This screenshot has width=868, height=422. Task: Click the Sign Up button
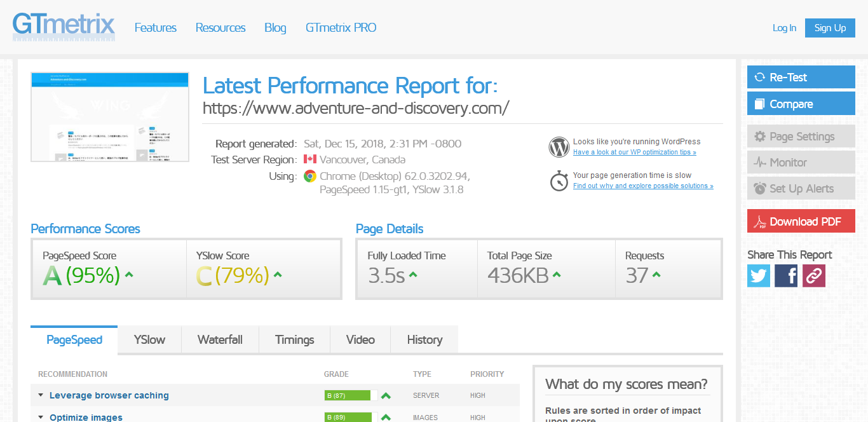tap(830, 28)
